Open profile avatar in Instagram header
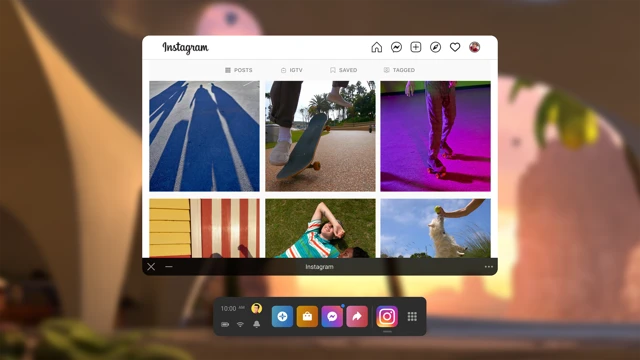The height and width of the screenshot is (360, 640). point(474,47)
